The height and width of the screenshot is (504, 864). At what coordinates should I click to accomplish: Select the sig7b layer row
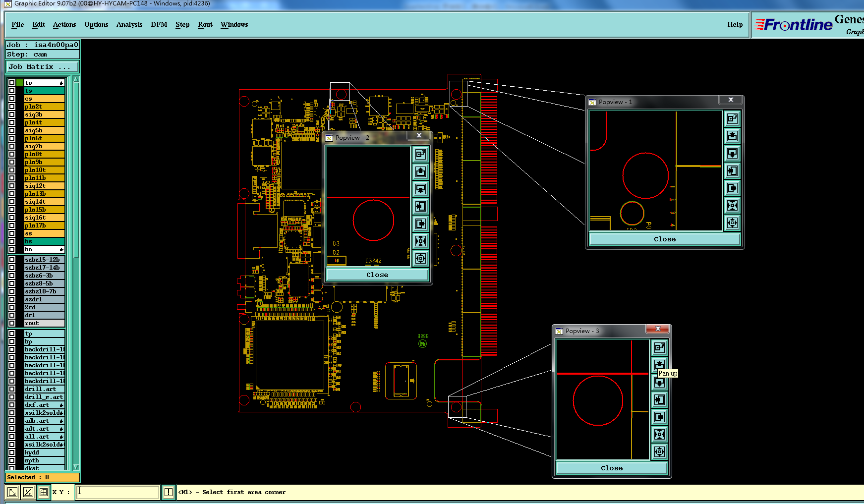pos(45,146)
